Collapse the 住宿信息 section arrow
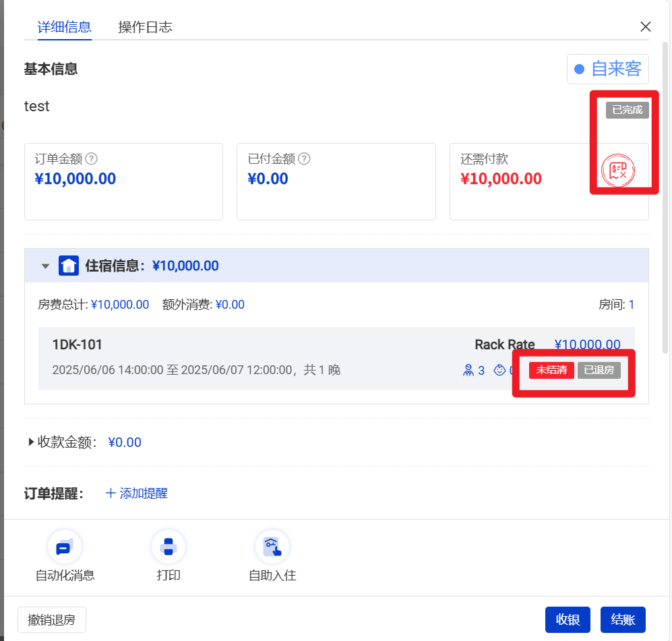Image resolution: width=672 pixels, height=641 pixels. [45, 266]
